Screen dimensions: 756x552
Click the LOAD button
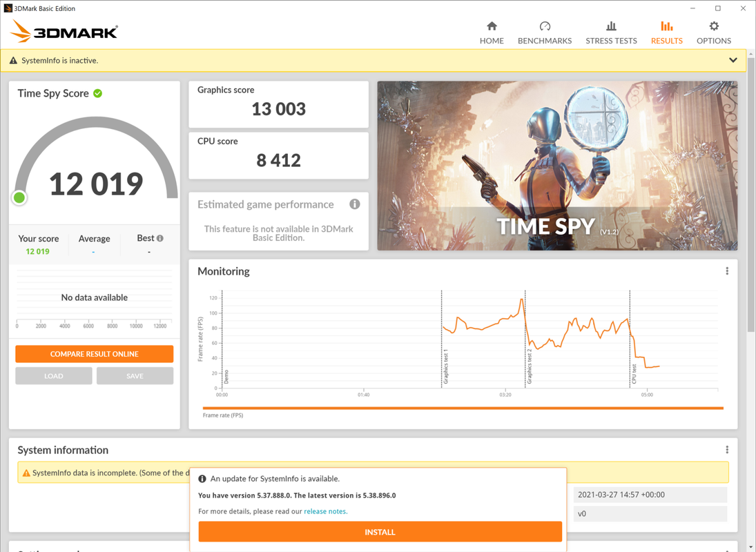[54, 376]
